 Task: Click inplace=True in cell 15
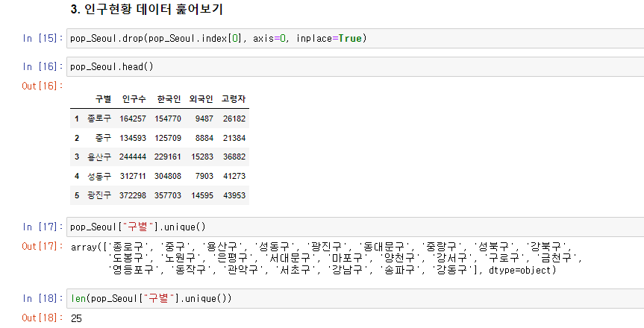pos(328,39)
